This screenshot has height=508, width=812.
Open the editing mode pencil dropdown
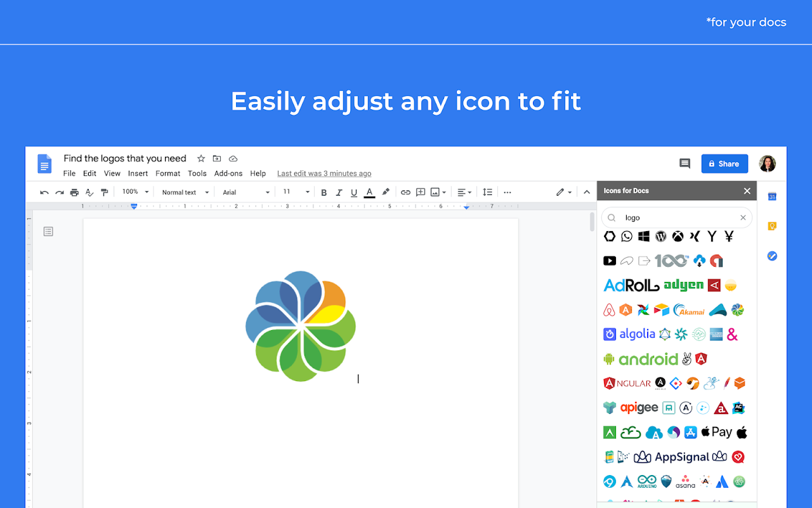564,192
